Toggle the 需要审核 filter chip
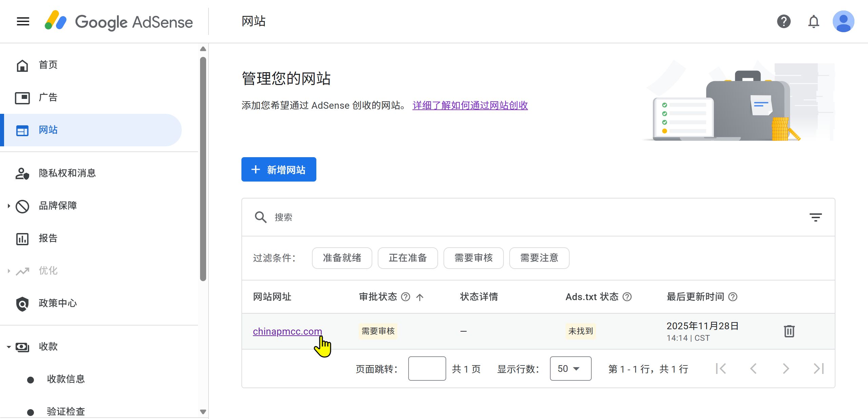 click(473, 258)
